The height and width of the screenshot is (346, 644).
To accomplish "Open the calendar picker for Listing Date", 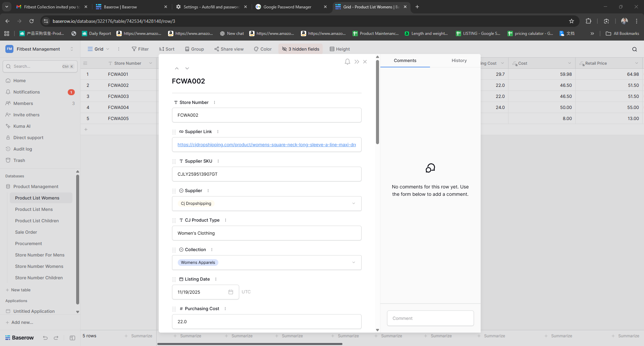I will click(231, 292).
